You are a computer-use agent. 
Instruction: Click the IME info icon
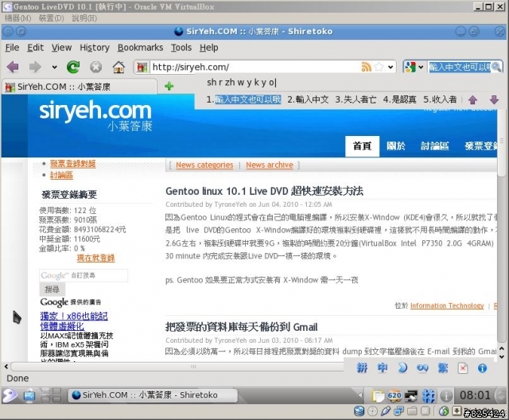483,368
